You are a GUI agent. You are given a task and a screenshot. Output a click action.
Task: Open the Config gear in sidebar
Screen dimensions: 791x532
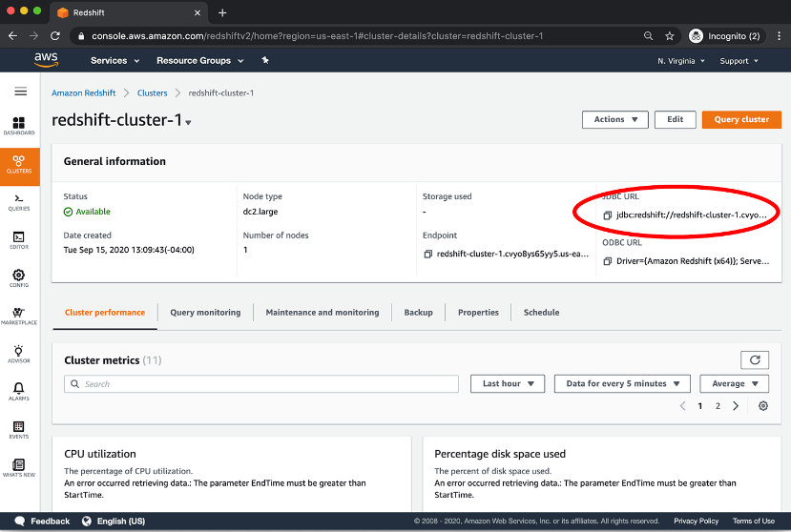pos(19,277)
